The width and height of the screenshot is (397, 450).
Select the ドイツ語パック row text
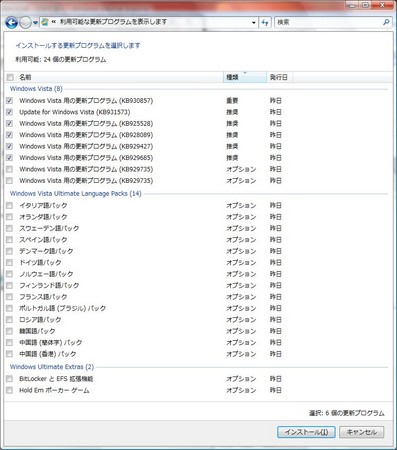pyautogui.click(x=40, y=263)
